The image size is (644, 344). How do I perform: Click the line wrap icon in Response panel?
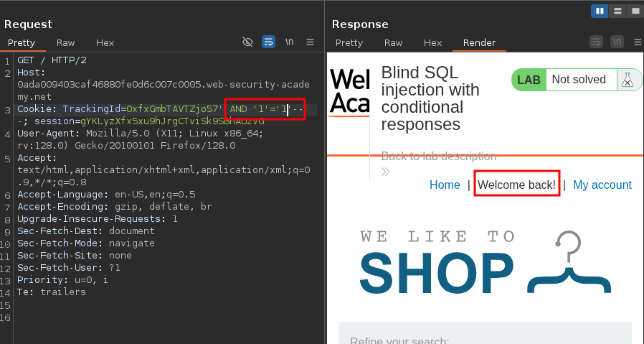tap(595, 42)
